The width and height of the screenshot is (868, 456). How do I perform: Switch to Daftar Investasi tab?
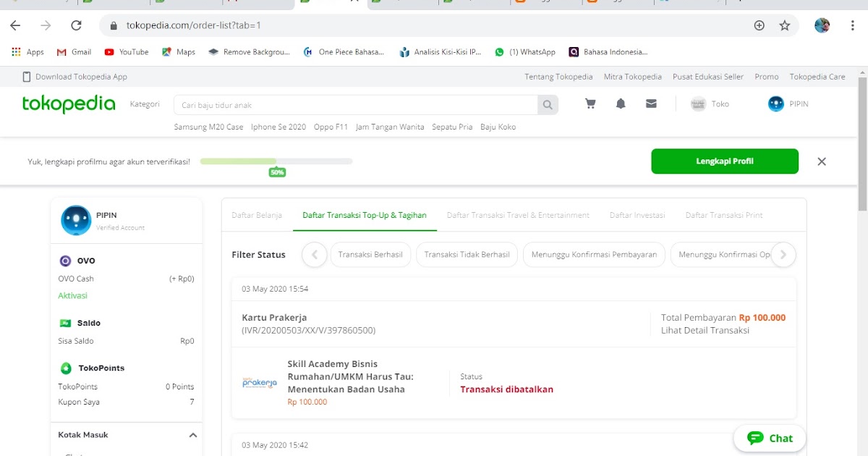637,215
